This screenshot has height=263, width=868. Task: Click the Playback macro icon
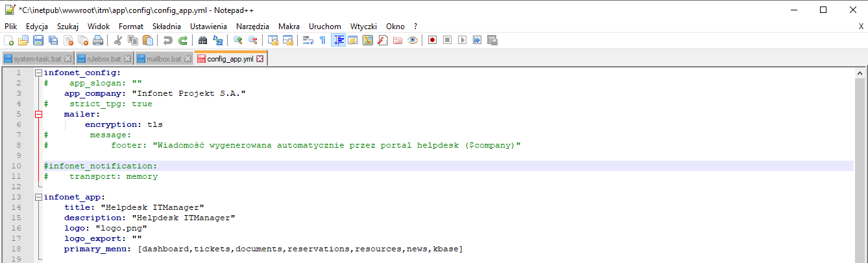pos(463,40)
